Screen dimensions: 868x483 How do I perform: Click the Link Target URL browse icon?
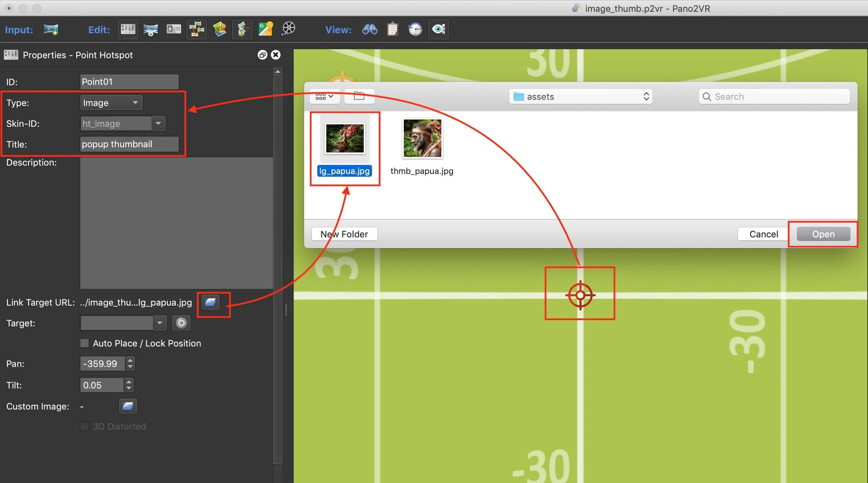tap(210, 302)
